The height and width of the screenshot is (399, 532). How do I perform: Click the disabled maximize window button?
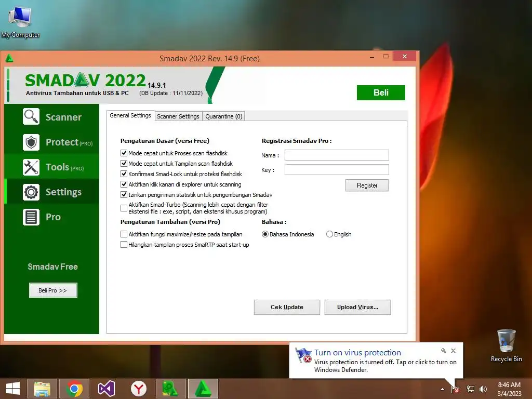(x=386, y=56)
